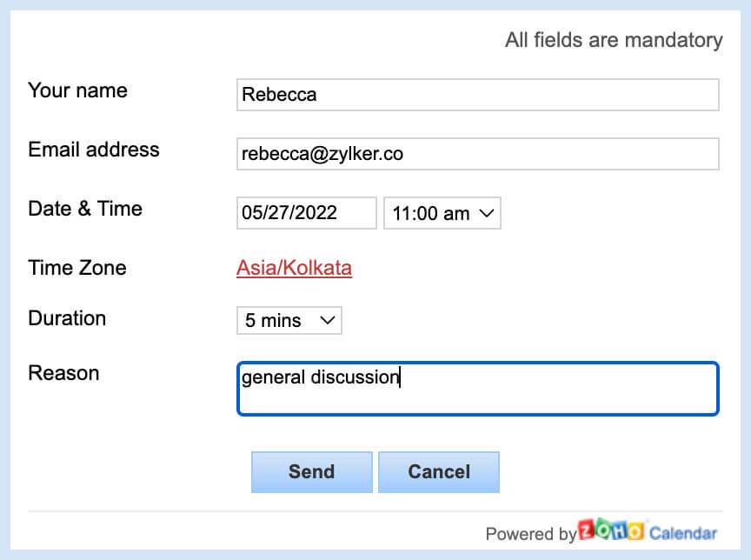Open the Asia/Kolkata time zone link
This screenshot has width=751, height=560.
pyautogui.click(x=294, y=268)
